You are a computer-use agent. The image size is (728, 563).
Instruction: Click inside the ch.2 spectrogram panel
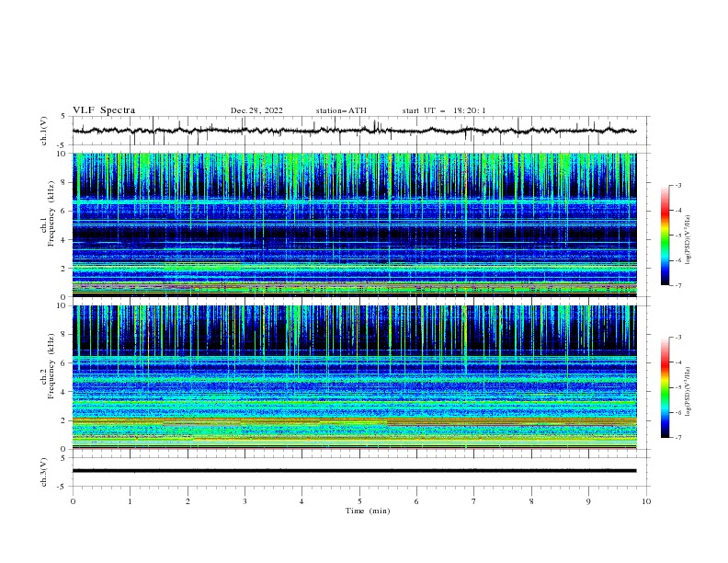(354, 377)
